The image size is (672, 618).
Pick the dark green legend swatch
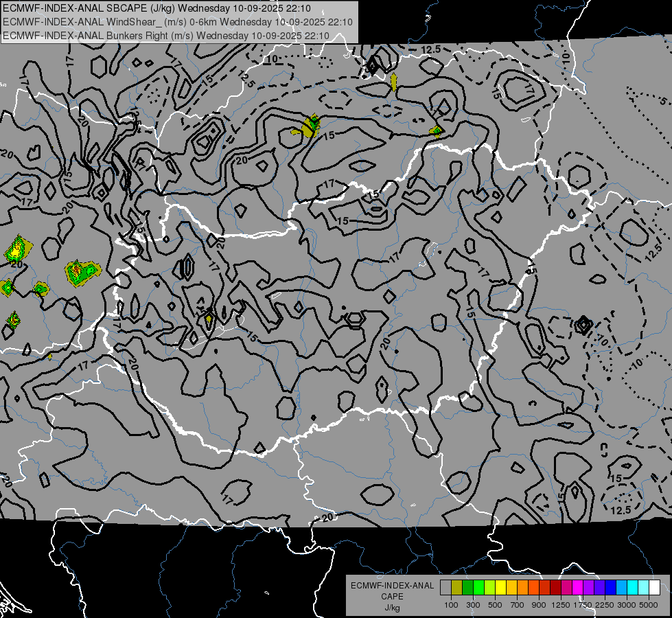coord(467,588)
